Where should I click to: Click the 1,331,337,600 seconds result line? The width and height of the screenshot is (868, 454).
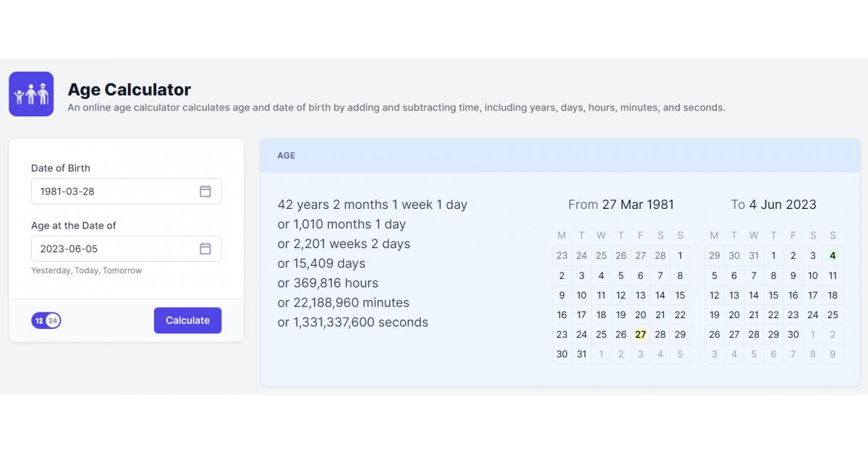(x=352, y=322)
